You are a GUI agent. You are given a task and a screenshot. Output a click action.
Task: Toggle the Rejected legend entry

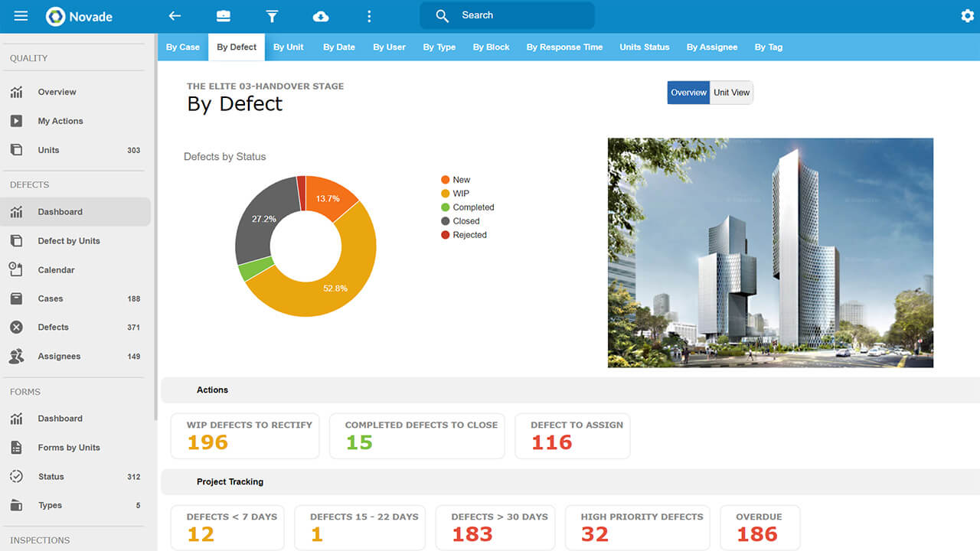469,235
